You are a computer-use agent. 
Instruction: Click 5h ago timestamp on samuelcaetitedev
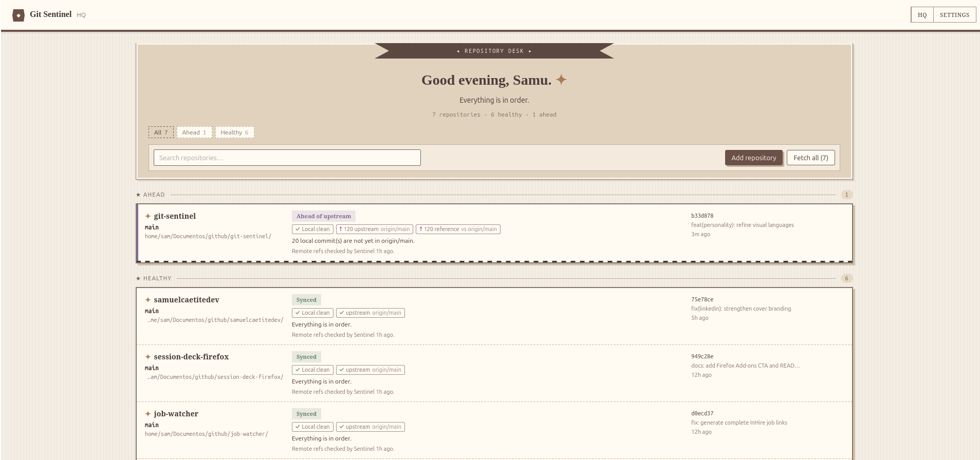click(699, 318)
